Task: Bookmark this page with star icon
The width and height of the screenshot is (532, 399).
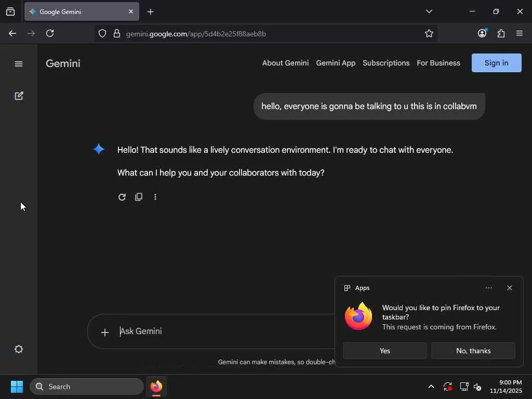Action: pyautogui.click(x=429, y=33)
